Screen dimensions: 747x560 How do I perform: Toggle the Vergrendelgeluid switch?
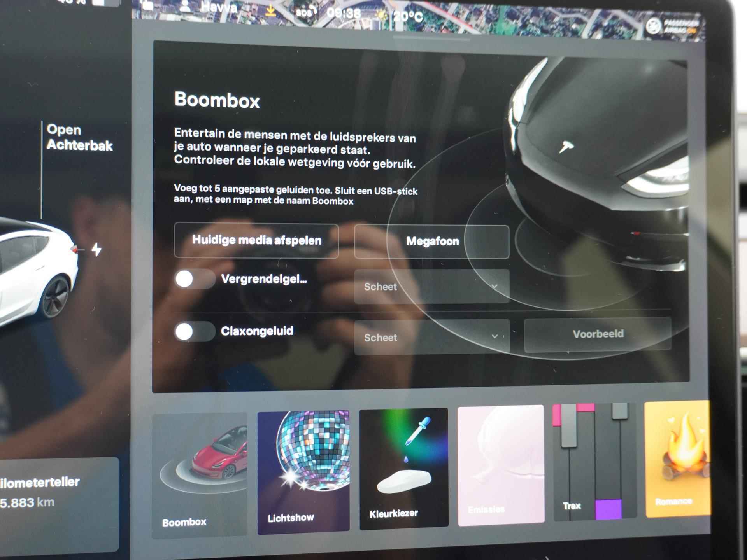coord(195,279)
